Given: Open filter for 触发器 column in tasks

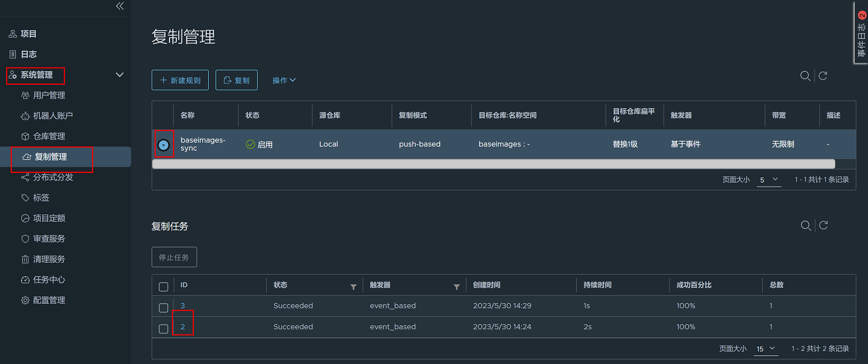Looking at the screenshot, I should pyautogui.click(x=456, y=287).
